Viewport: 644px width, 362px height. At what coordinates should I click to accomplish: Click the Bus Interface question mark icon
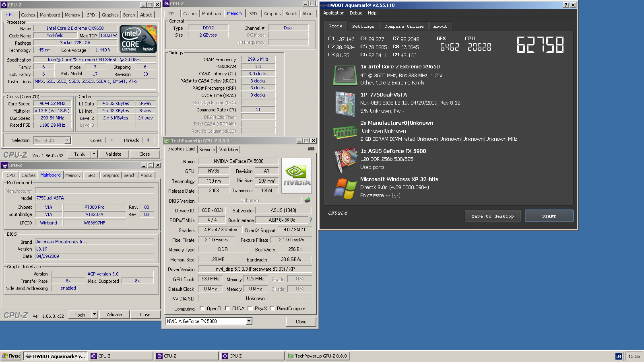click(311, 220)
